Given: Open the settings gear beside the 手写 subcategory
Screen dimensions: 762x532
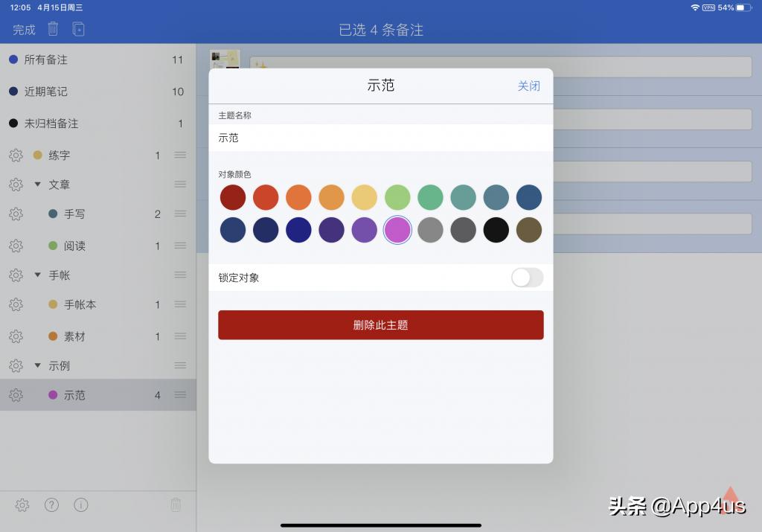Looking at the screenshot, I should [x=16, y=214].
